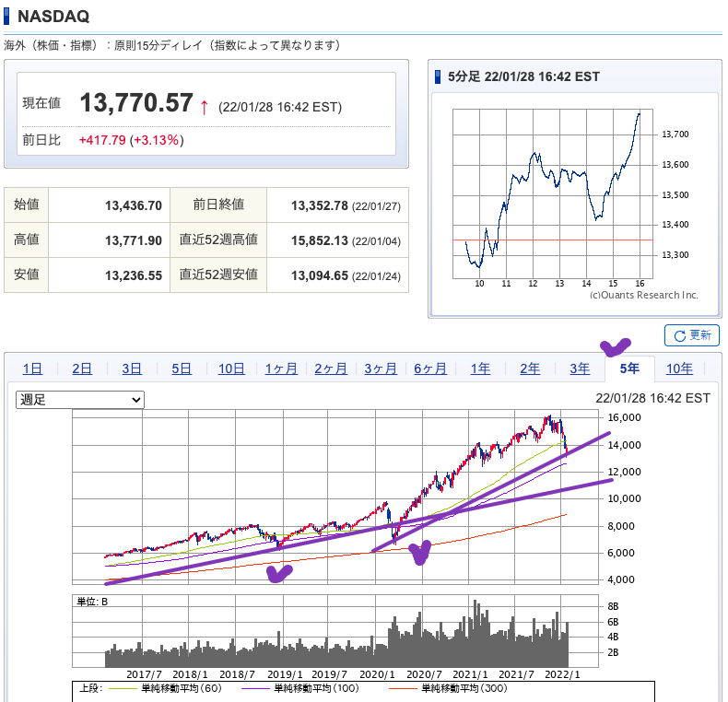This screenshot has height=702, width=728.
Task: Switch to the 2年 range tab
Action: coord(530,369)
